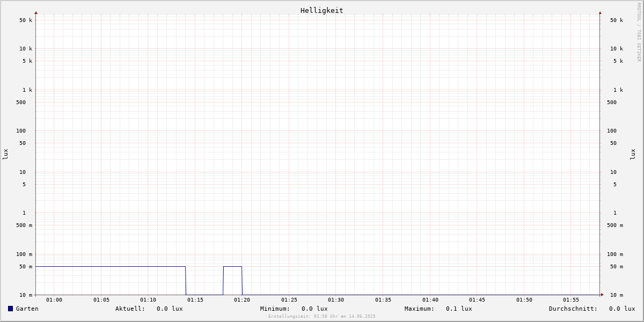Viewport: 644px width, 322px height.
Task: Click the left axis 10 k label
Action: coord(26,49)
